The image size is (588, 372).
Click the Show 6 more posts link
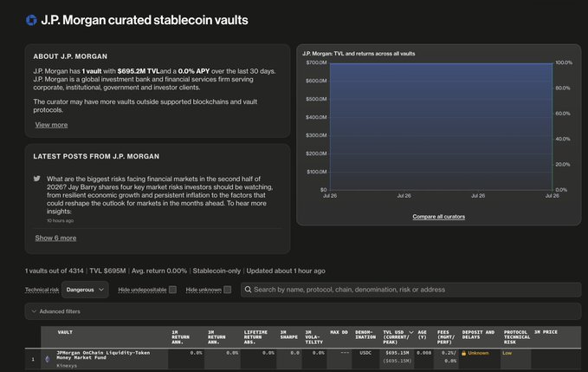click(x=55, y=238)
